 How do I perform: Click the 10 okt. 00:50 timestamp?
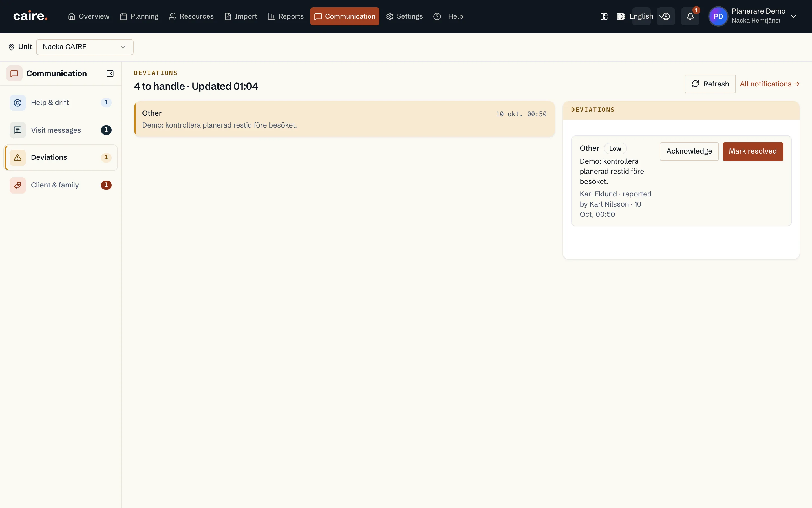pos(521,114)
